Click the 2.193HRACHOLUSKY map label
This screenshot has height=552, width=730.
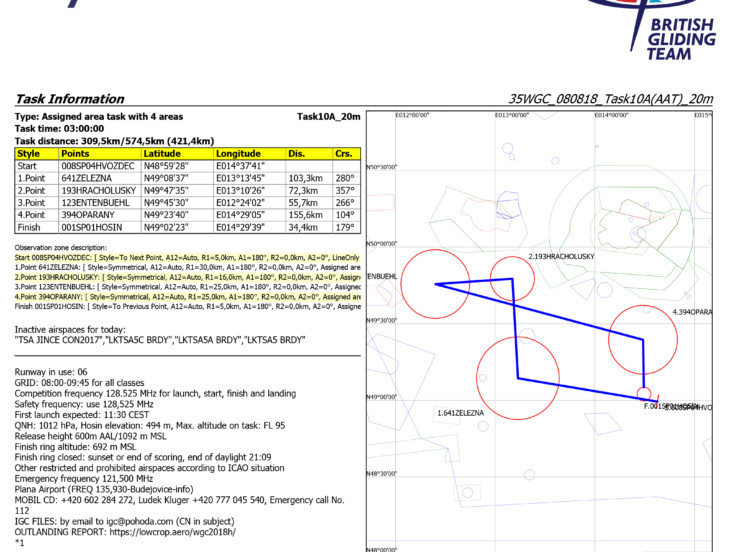click(x=562, y=257)
